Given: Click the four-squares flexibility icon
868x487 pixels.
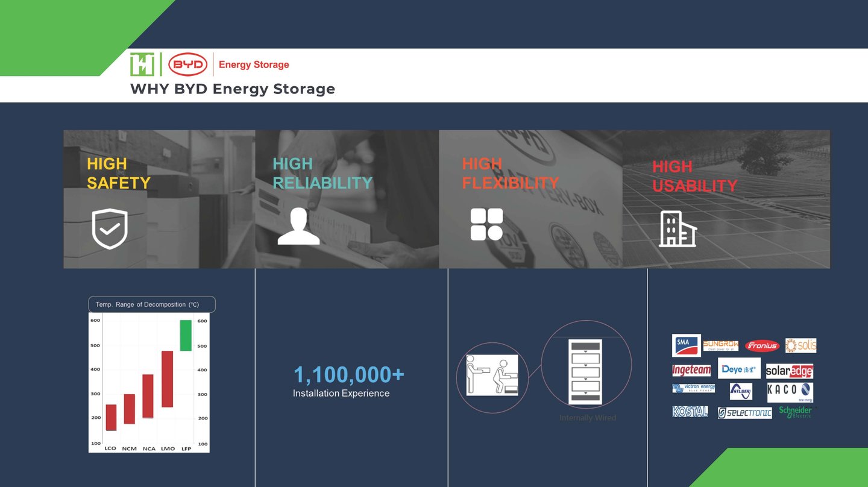Looking at the screenshot, I should pyautogui.click(x=486, y=225).
